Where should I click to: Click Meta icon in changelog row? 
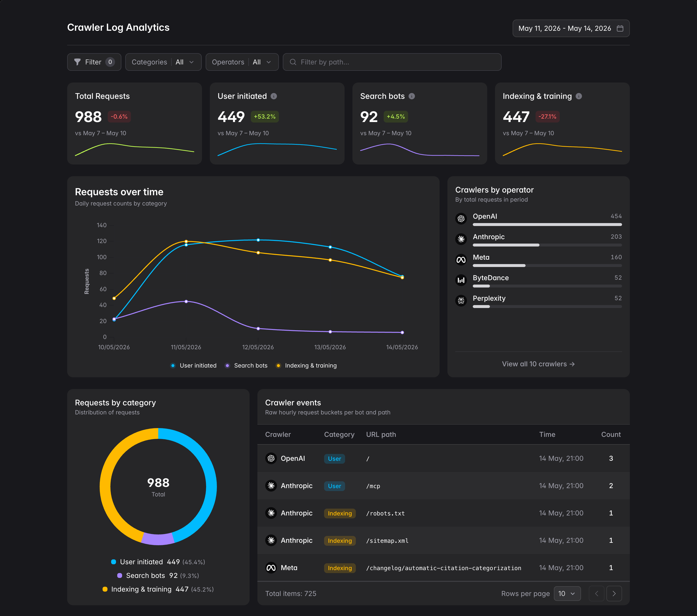coord(271,568)
